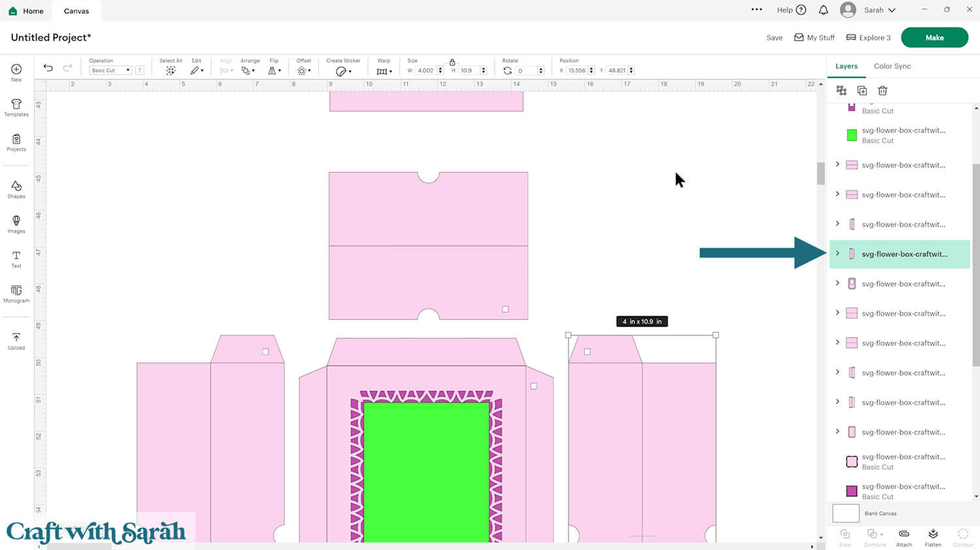
Task: Open the Templates panel
Action: (16, 107)
